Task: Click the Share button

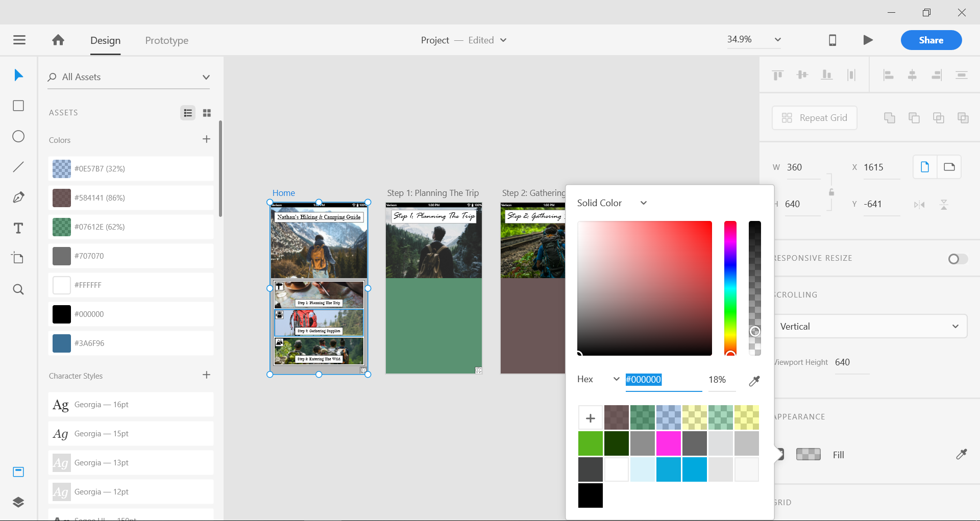Action: point(931,40)
